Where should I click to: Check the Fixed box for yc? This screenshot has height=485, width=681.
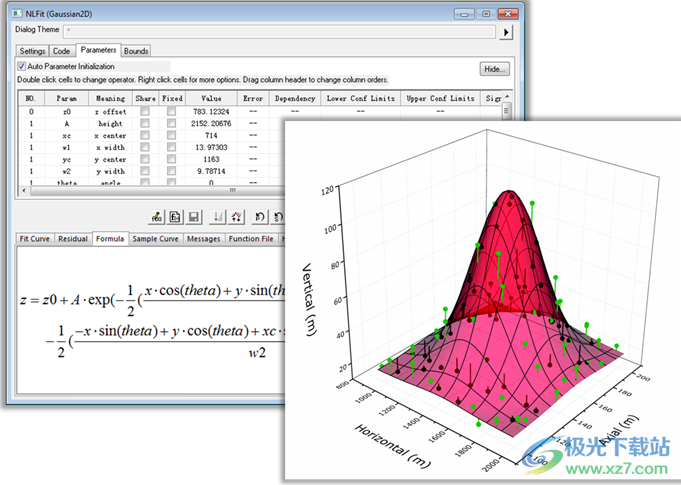pyautogui.click(x=172, y=159)
